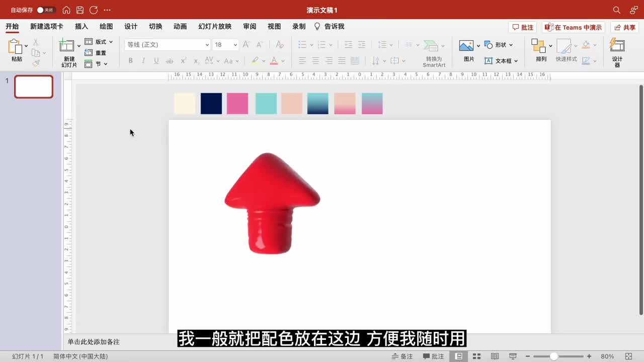This screenshot has height=362, width=644.
Task: Switch to the 插入 ribbon tab
Action: pyautogui.click(x=81, y=26)
